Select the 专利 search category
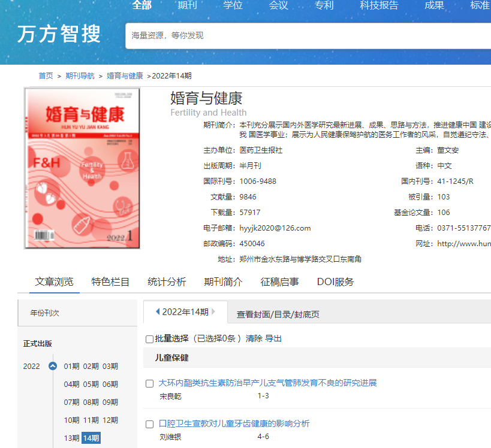The width and height of the screenshot is (491, 448). tap(324, 5)
